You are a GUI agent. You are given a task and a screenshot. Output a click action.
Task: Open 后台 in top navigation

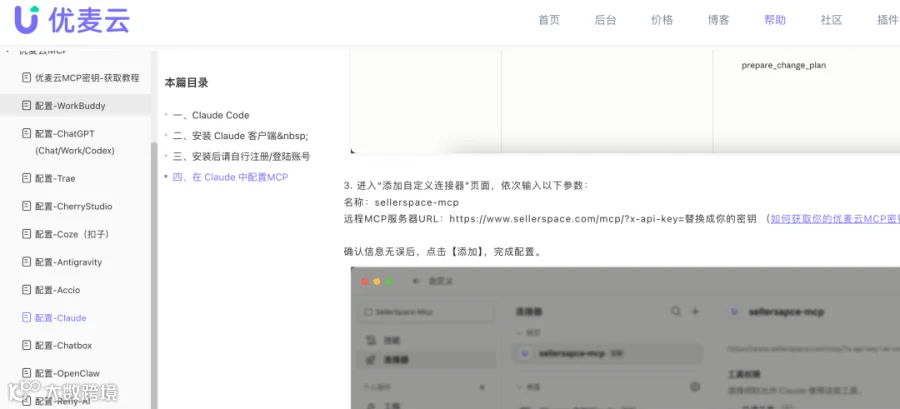(x=605, y=20)
